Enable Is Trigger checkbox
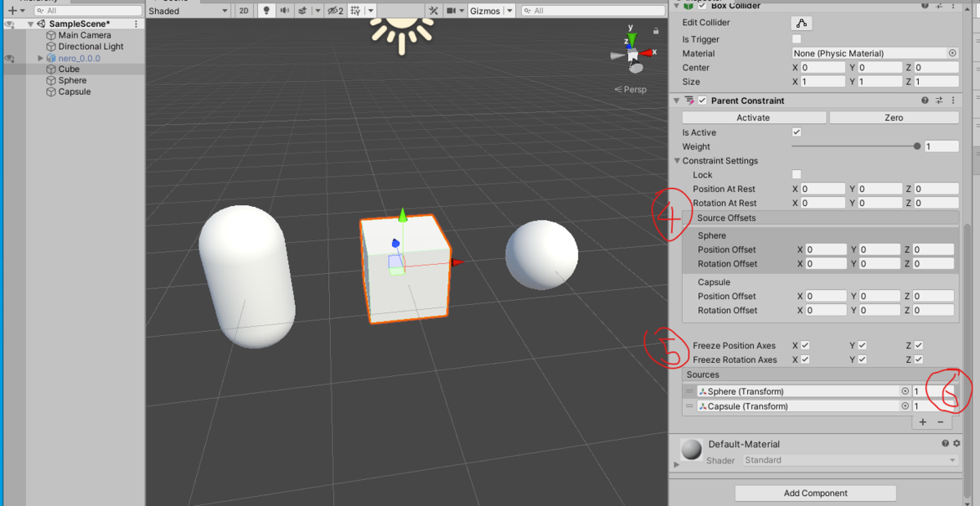Image resolution: width=980 pixels, height=506 pixels. [797, 38]
